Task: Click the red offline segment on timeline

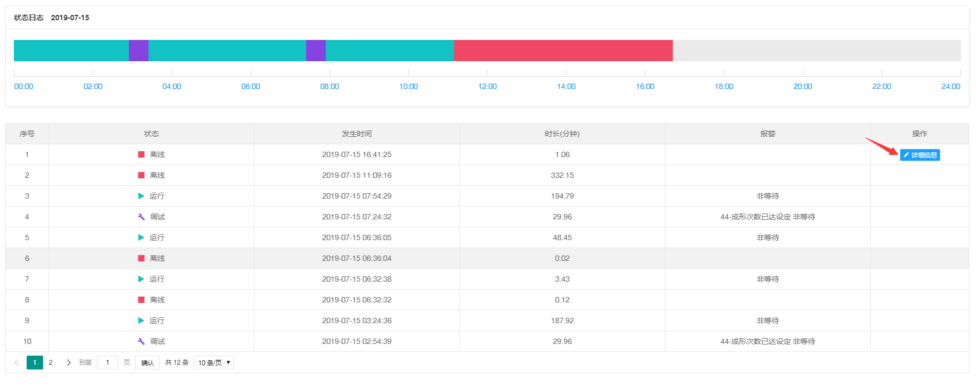Action: 563,51
